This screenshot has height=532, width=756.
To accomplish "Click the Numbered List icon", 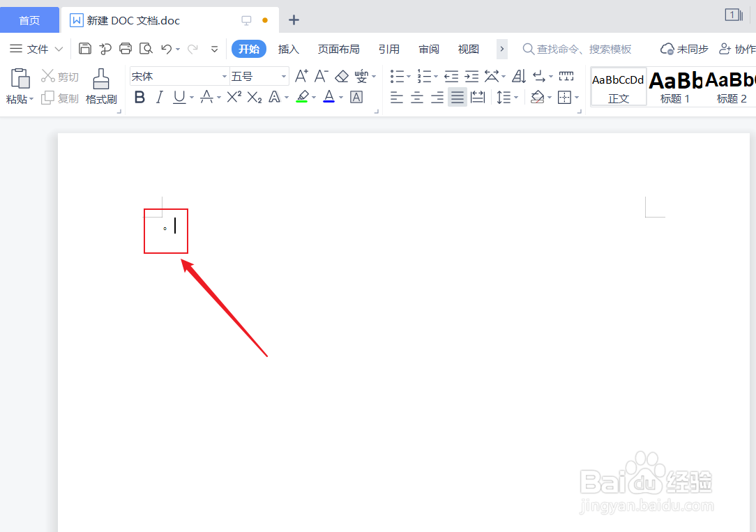I will pos(424,76).
